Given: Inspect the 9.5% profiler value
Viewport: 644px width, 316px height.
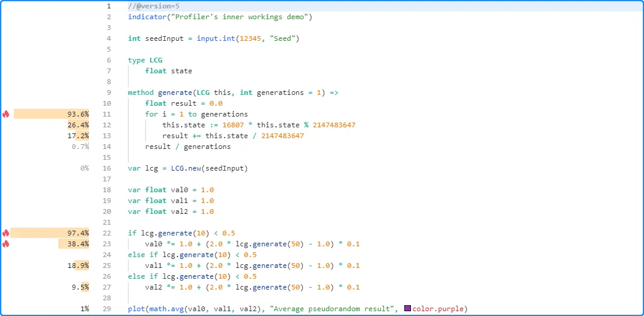Looking at the screenshot, I should (x=82, y=287).
